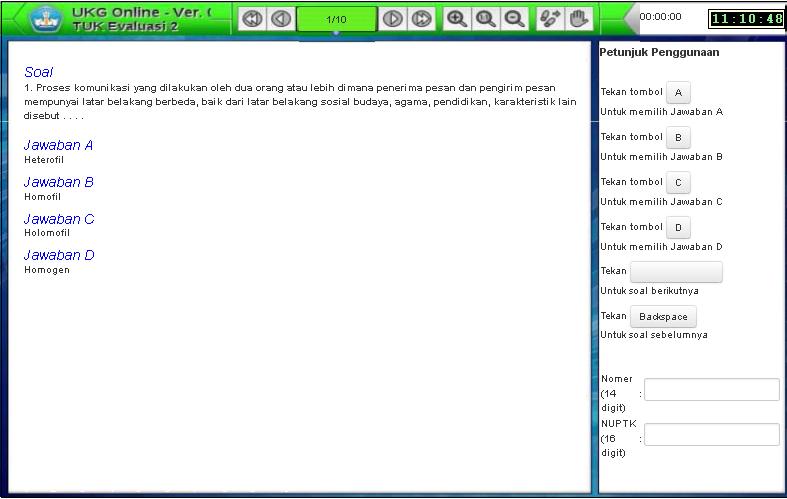This screenshot has width=787, height=499.
Task: Click text Untuk soal sebelumnya
Action: pyautogui.click(x=654, y=335)
